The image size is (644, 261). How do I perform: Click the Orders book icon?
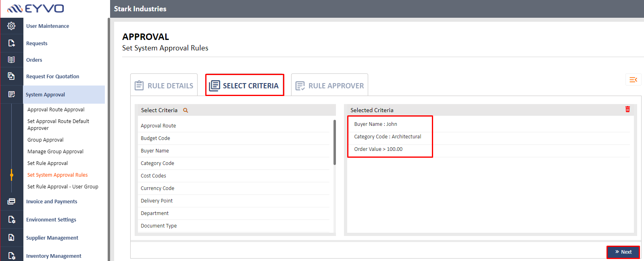click(x=11, y=60)
